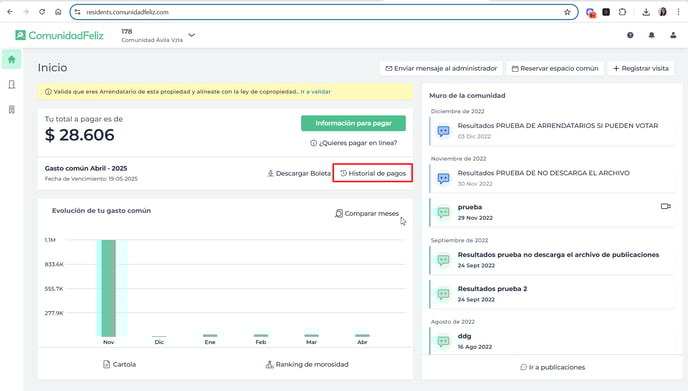Viewport: 688px width, 391px height.
Task: Open notifications bell icon
Action: [x=652, y=35]
